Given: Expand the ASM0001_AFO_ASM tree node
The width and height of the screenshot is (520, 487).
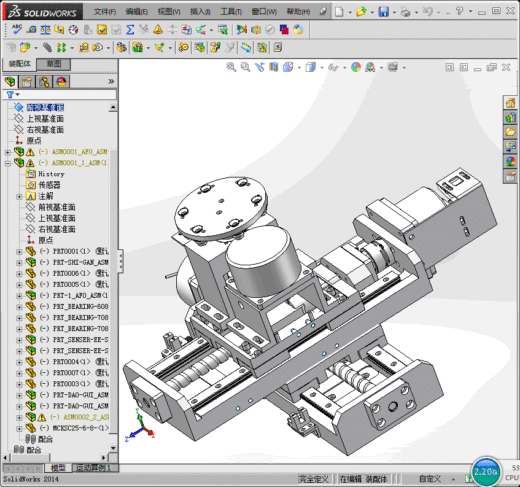Looking at the screenshot, I should pyautogui.click(x=8, y=152).
